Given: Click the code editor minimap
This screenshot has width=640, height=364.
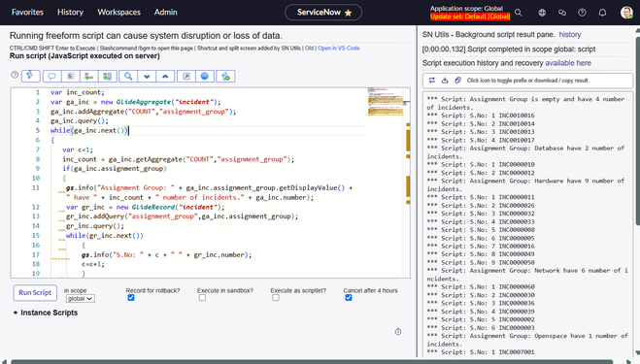Looking at the screenshot, I should (x=386, y=102).
